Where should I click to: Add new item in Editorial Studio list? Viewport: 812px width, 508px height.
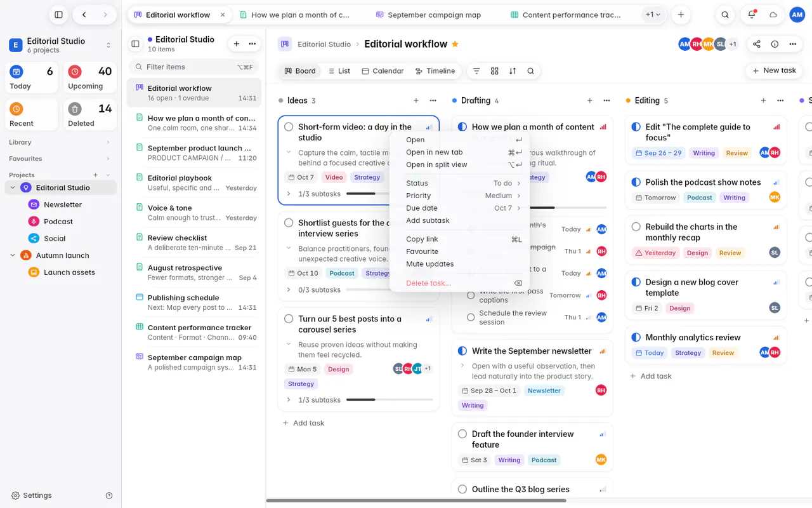(237, 44)
